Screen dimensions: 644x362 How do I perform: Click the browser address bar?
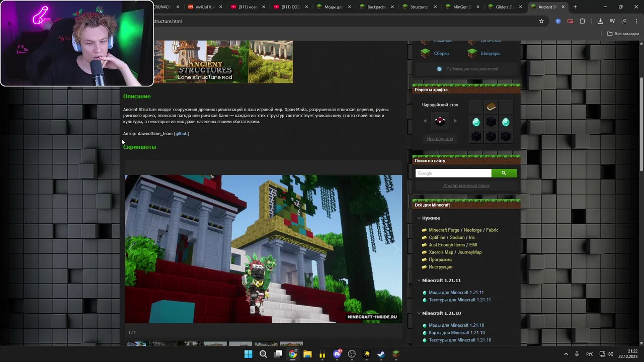coord(342,21)
